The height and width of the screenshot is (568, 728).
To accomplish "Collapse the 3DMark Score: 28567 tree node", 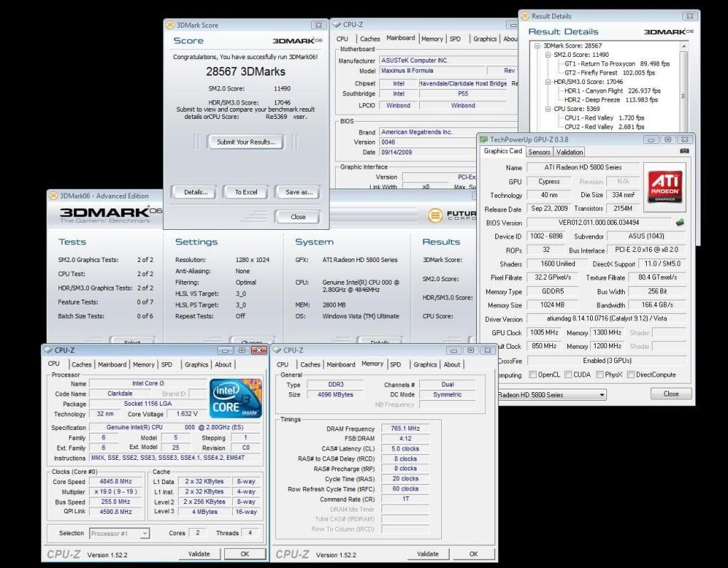I will [x=537, y=46].
